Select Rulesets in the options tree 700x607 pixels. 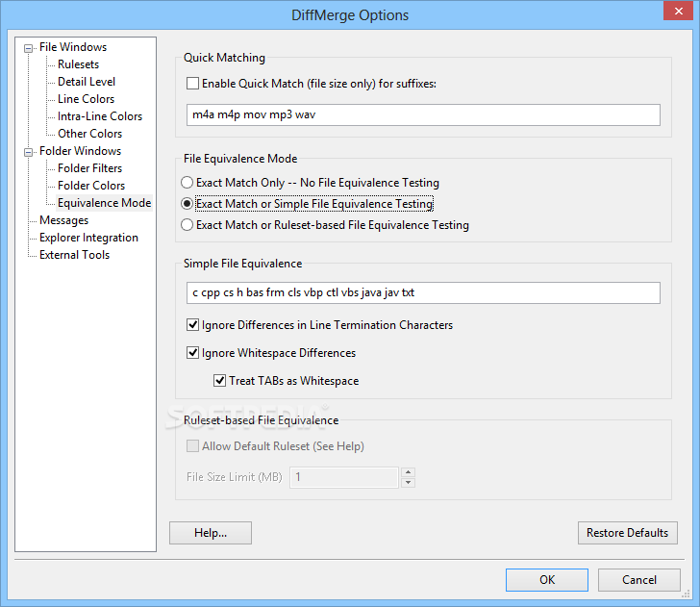78,64
